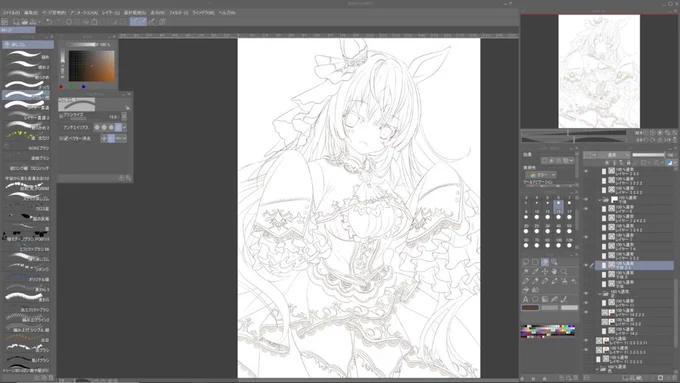Screen dimensions: 680x383
Task: Open the アニメーション menu
Action: pos(84,13)
